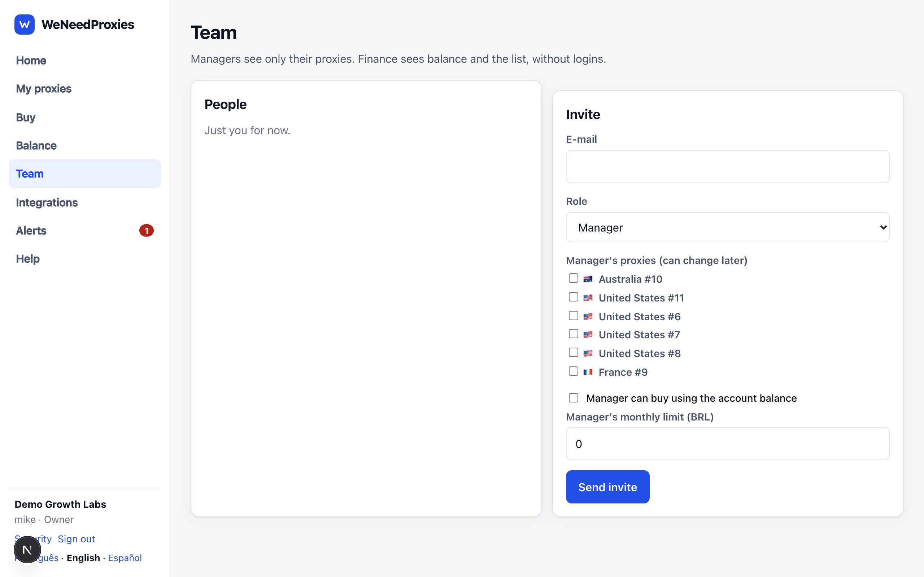Focus the E-mail input field
Screen dimensions: 924x577
coord(727,167)
